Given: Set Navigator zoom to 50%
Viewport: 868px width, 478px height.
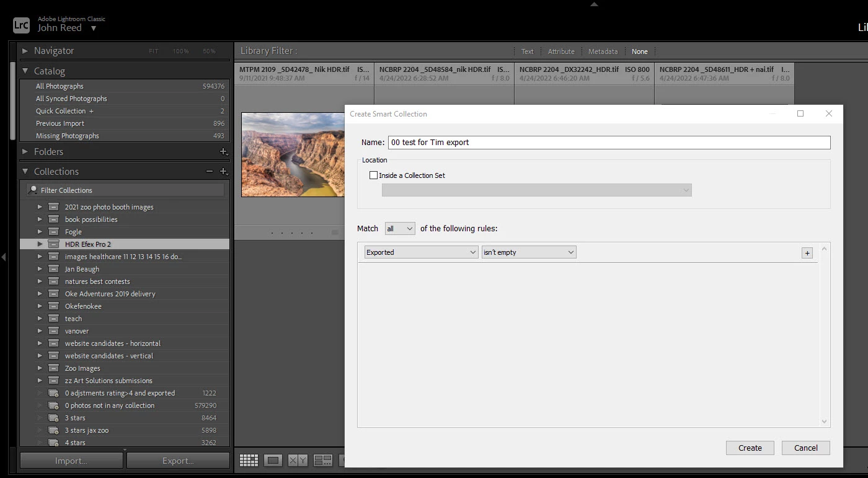Looking at the screenshot, I should pos(209,51).
